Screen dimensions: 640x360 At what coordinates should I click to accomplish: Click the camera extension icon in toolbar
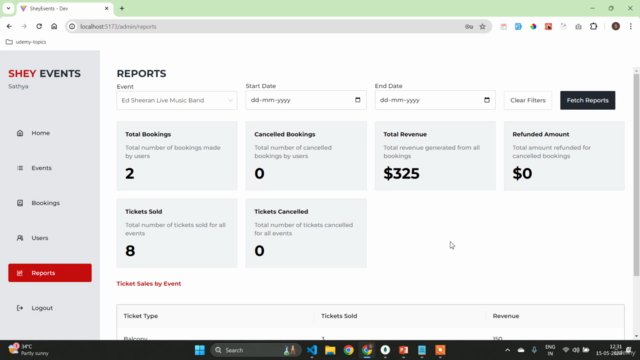click(578, 27)
